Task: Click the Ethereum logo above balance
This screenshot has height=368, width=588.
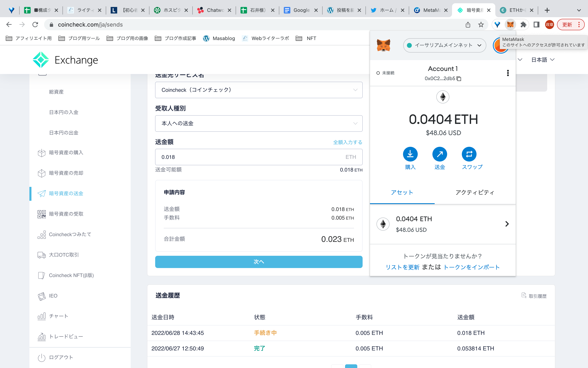Action: (443, 97)
